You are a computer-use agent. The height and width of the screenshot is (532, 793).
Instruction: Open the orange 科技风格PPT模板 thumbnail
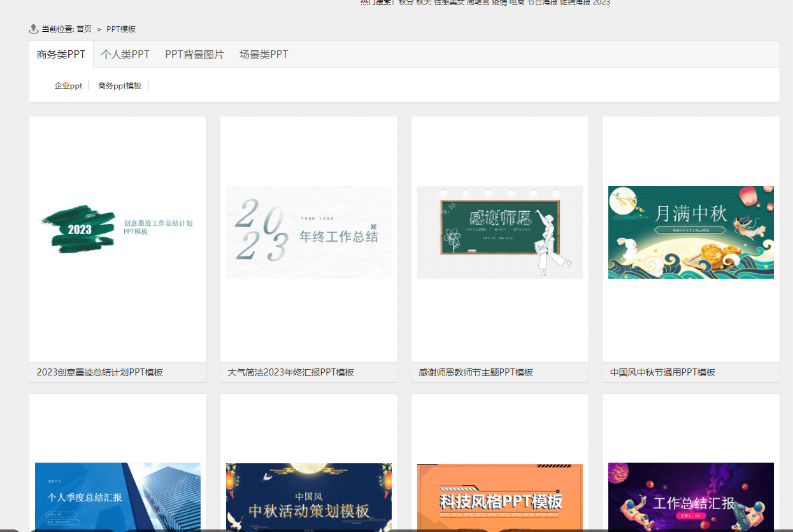pos(500,496)
